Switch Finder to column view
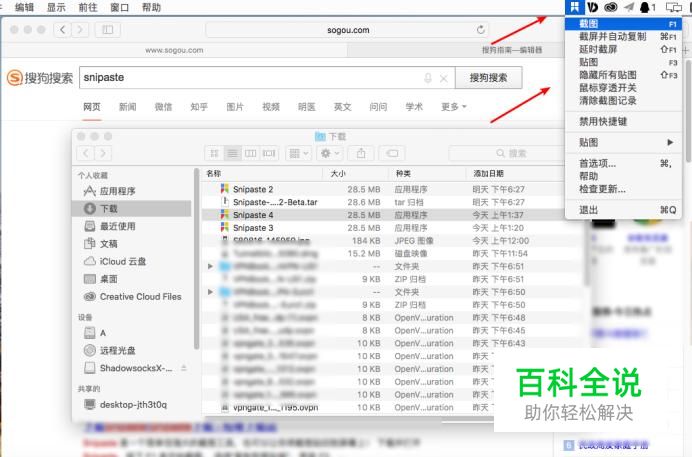This screenshot has height=457, width=692. pos(250,153)
